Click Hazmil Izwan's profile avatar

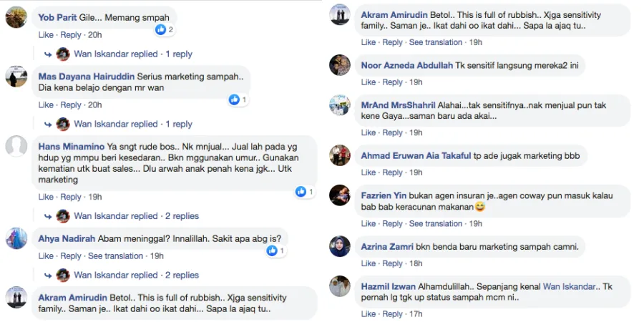pyautogui.click(x=340, y=286)
